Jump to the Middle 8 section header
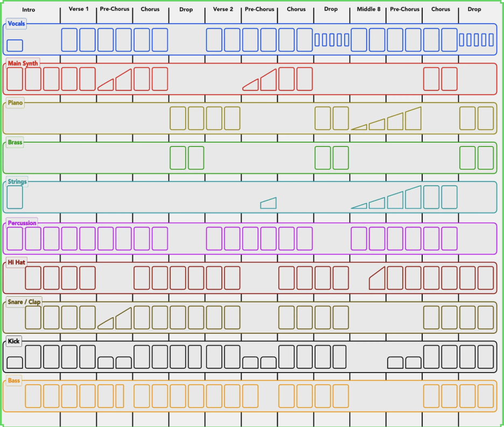 tap(369, 9)
